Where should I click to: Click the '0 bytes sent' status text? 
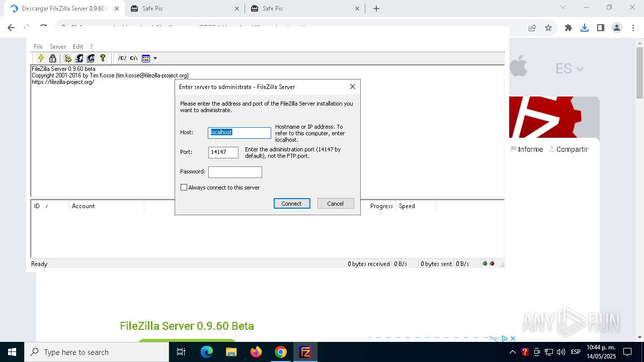click(x=436, y=263)
